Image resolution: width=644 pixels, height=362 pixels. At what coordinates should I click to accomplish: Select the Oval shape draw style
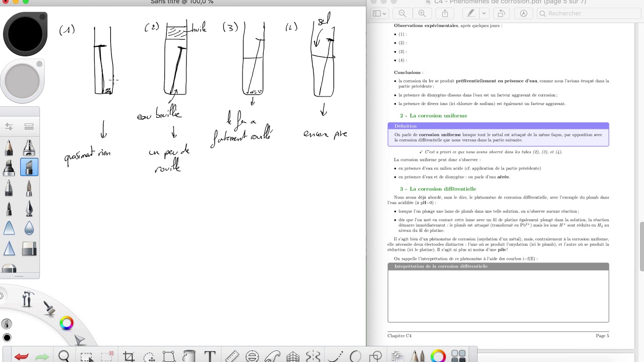[x=355, y=356]
